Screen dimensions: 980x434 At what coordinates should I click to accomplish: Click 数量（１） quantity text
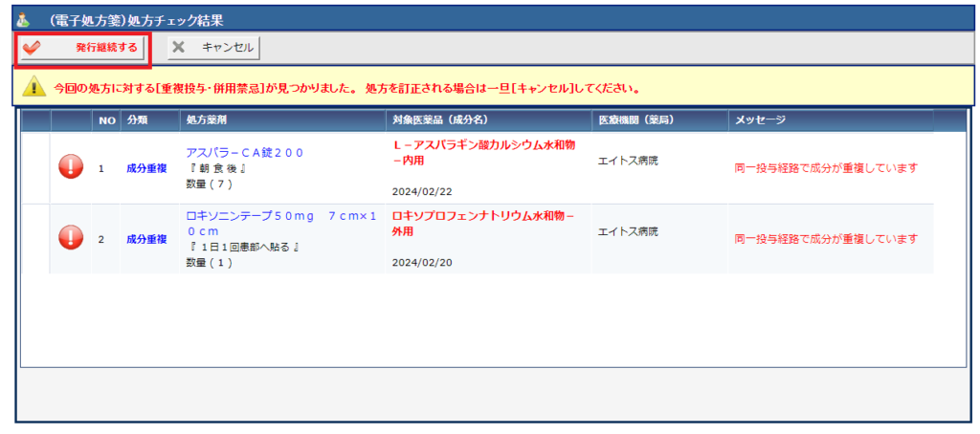[210, 262]
